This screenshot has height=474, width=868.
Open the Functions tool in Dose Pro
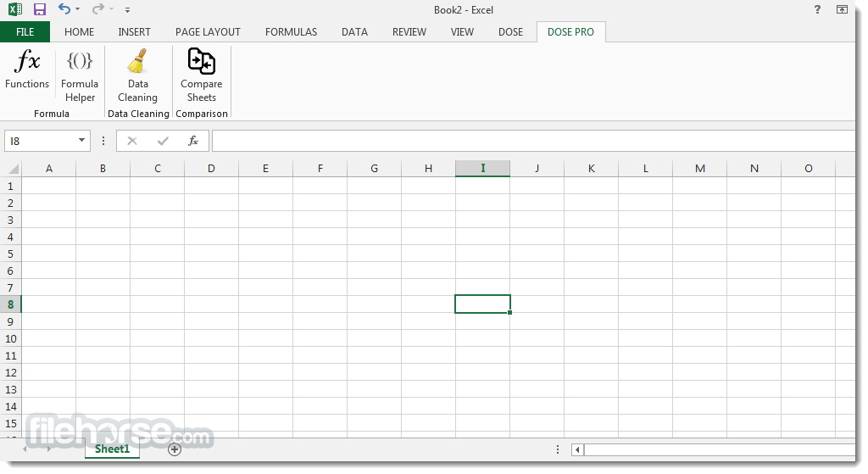tap(27, 70)
